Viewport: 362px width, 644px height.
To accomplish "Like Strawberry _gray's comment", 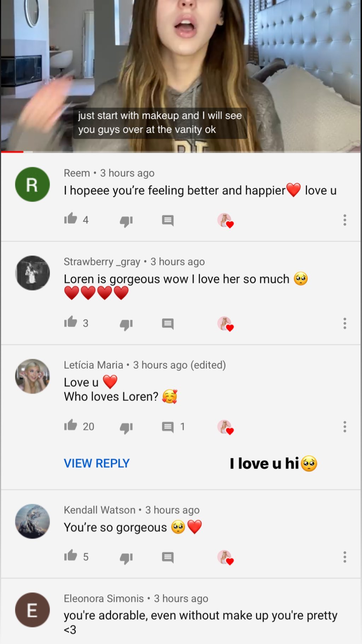I will 71,322.
